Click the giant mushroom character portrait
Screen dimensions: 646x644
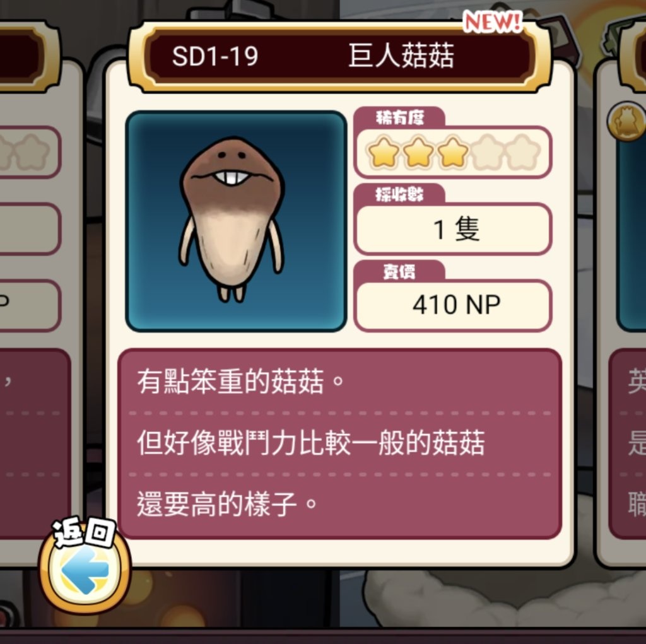pos(236,221)
